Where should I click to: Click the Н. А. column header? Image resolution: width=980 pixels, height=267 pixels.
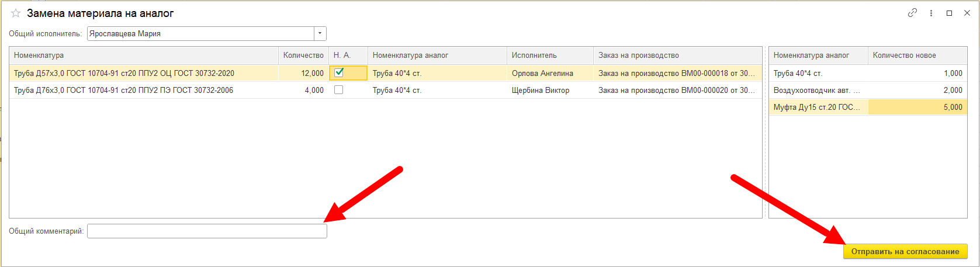(348, 56)
